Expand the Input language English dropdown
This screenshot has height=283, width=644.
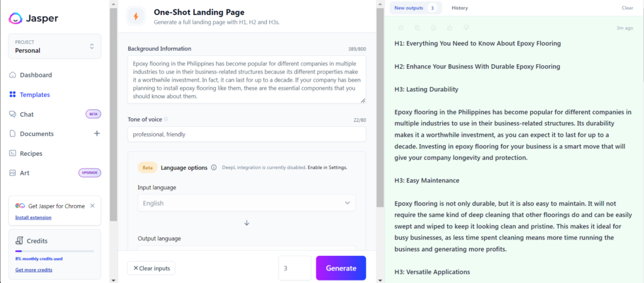[247, 203]
